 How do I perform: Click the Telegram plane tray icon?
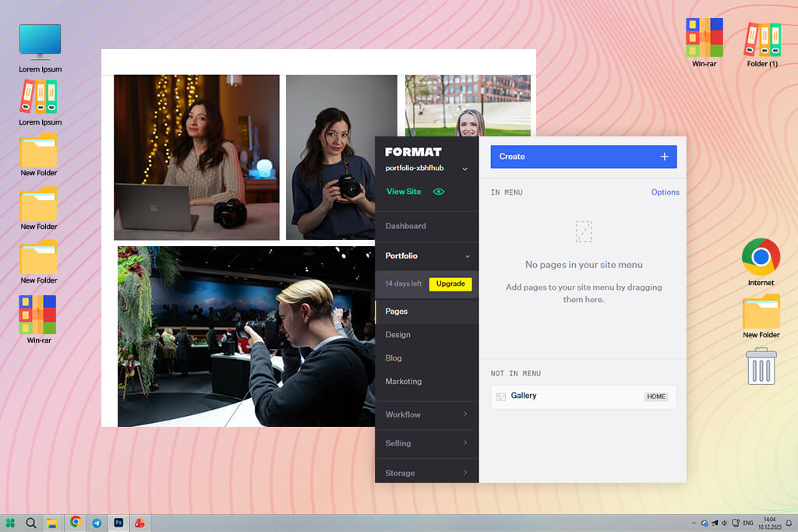click(x=715, y=523)
